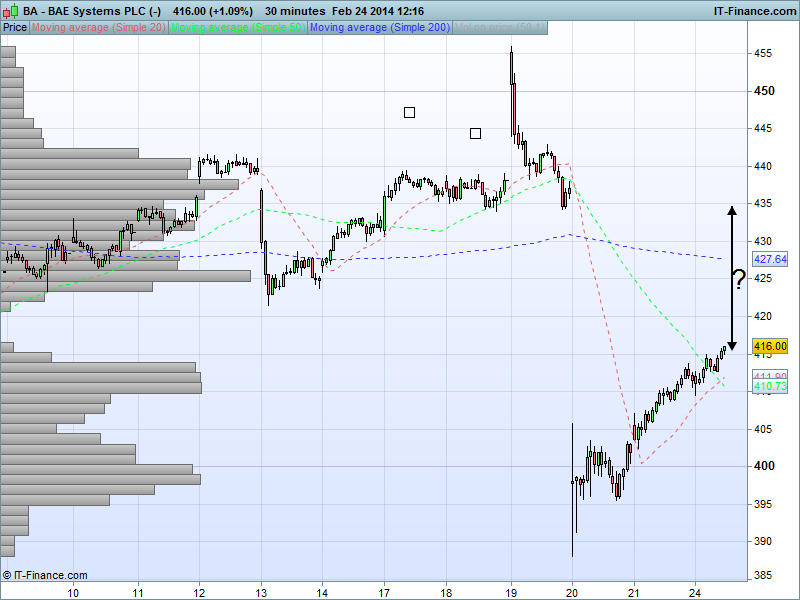
Task: Click the Moving average (Simple 200) label
Action: pyautogui.click(x=380, y=27)
